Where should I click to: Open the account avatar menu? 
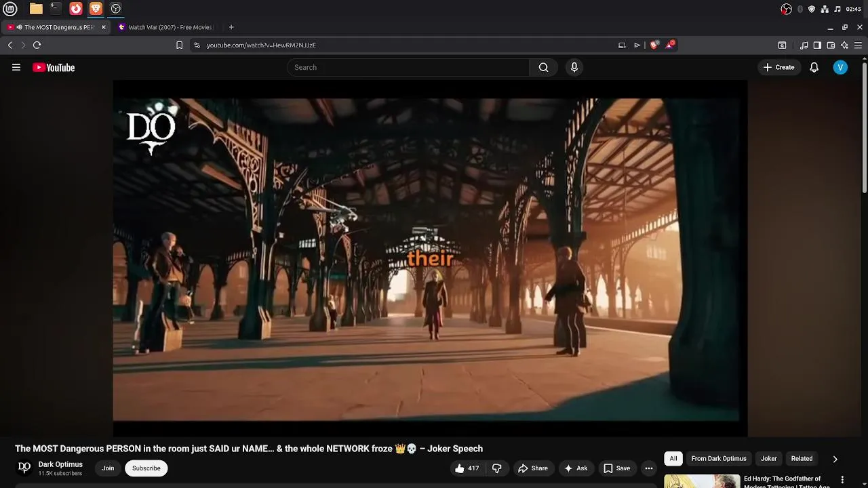840,67
